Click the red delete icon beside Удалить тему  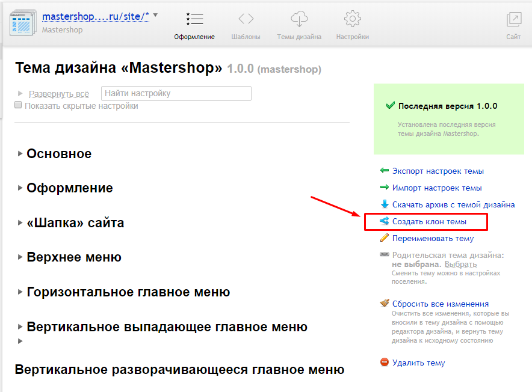tap(385, 363)
